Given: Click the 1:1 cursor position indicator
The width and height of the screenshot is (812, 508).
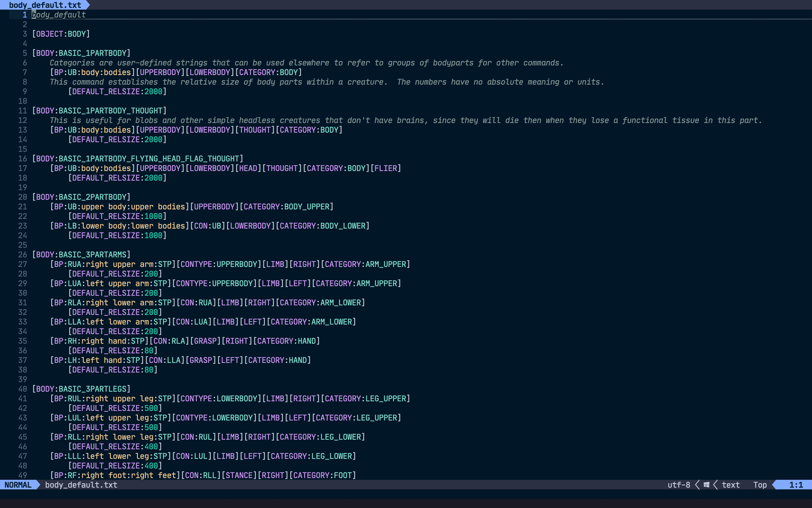Looking at the screenshot, I should [796, 485].
